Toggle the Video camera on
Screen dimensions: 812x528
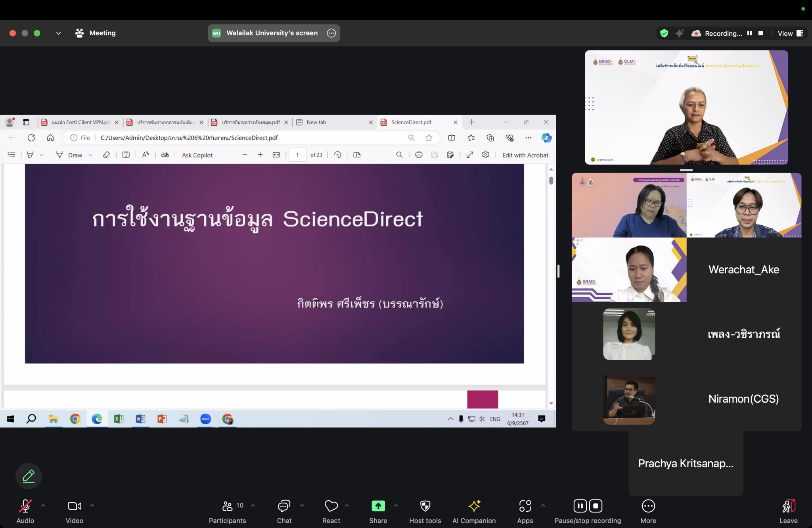pyautogui.click(x=74, y=506)
